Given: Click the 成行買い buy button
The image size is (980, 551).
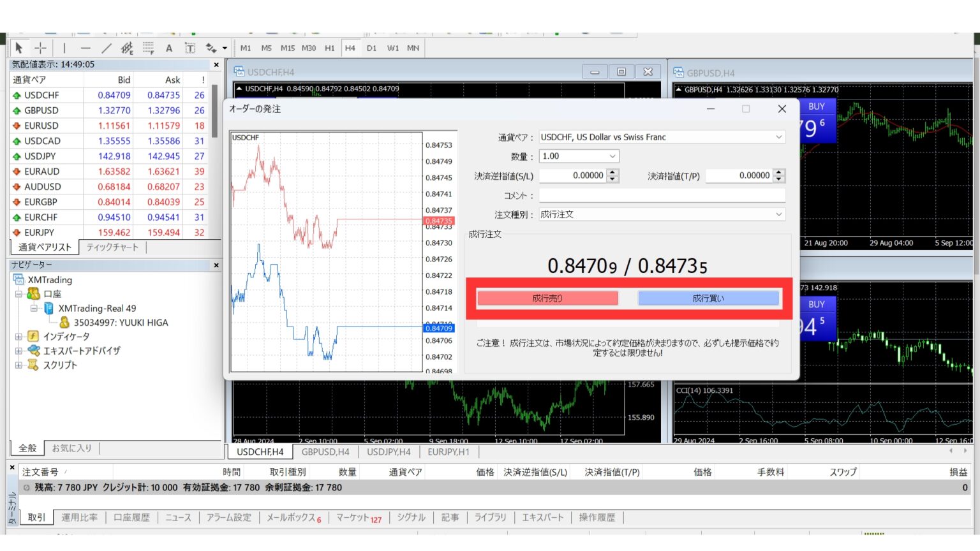Looking at the screenshot, I should [709, 298].
